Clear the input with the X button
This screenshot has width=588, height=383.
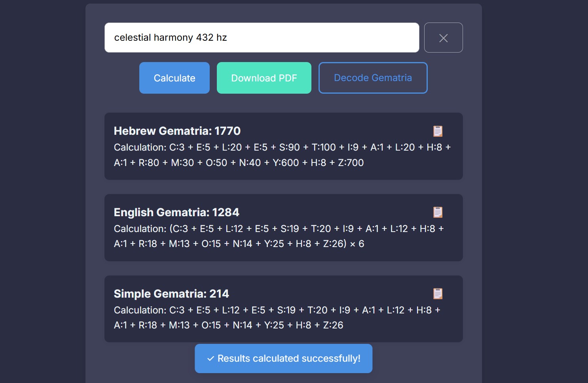pyautogui.click(x=444, y=38)
